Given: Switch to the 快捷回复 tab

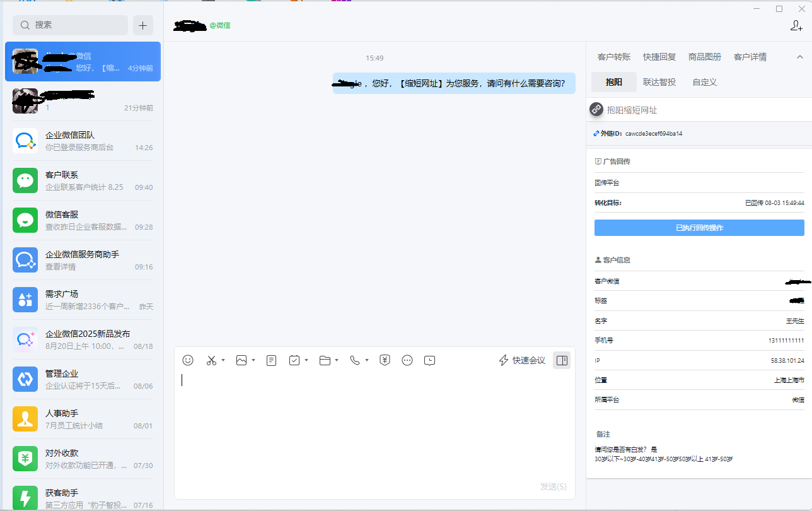Looking at the screenshot, I should tap(659, 57).
